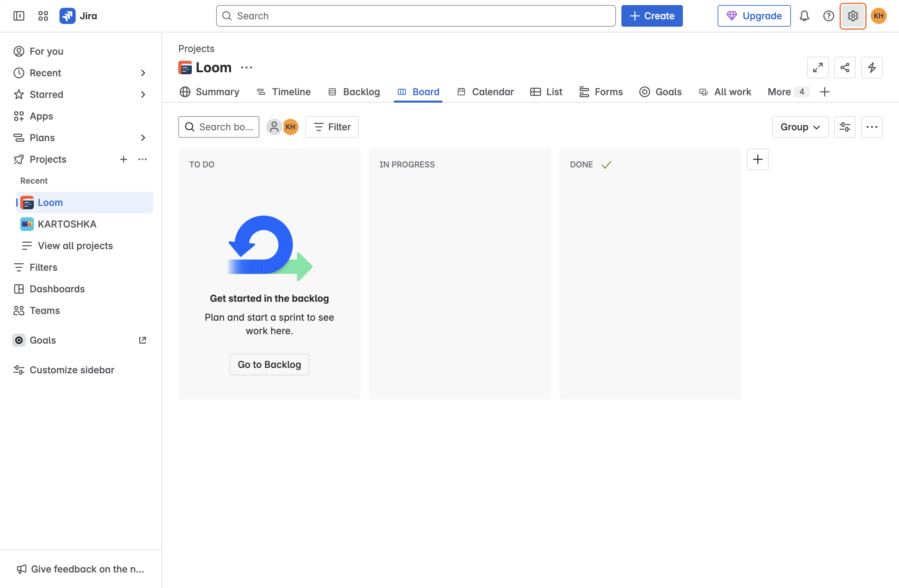This screenshot has width=899, height=588.
Task: Toggle the unassigned avatar filter
Action: pos(274,127)
